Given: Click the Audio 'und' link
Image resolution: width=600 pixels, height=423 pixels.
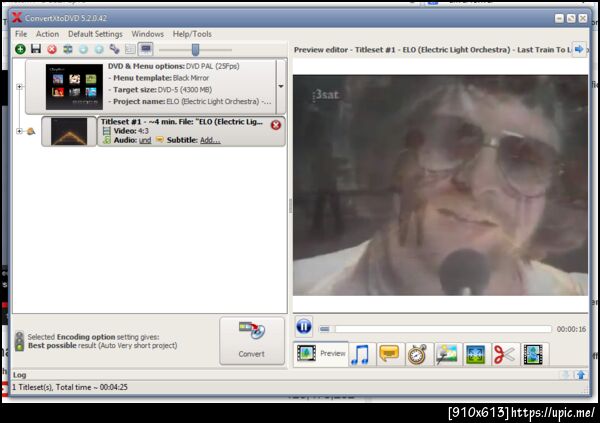Looking at the screenshot, I should 145,140.
